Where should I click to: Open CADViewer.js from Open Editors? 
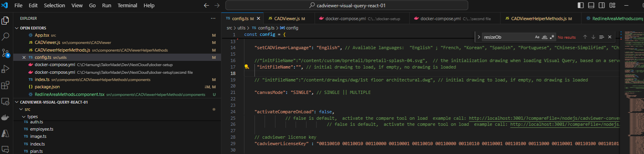click(117, 42)
